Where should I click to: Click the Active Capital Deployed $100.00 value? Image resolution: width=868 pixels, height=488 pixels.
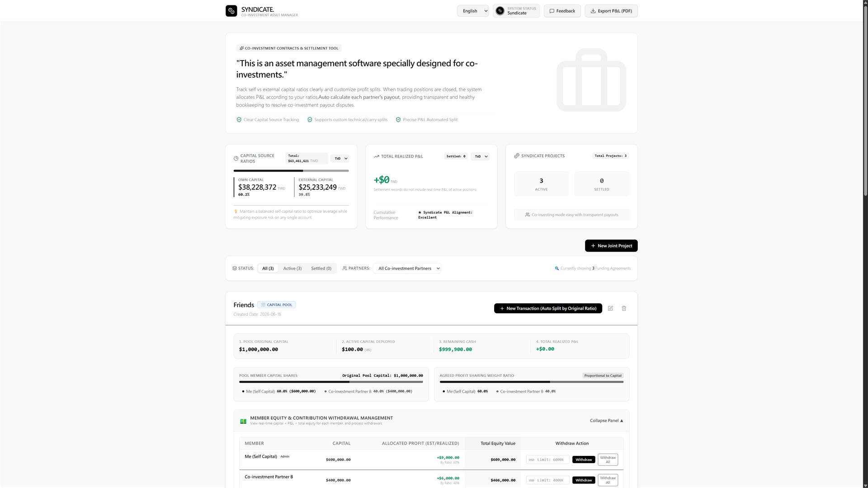point(352,349)
